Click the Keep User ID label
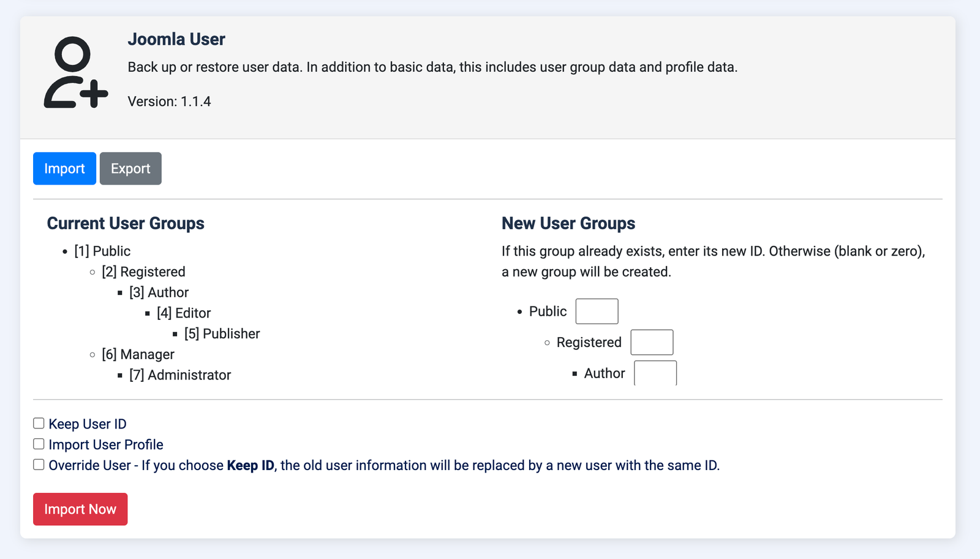This screenshot has width=980, height=559. point(88,424)
